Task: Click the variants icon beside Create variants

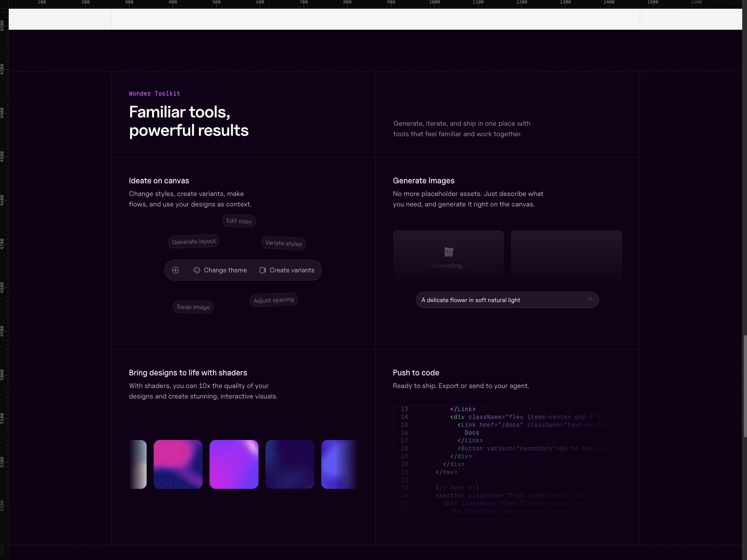Action: click(x=263, y=270)
